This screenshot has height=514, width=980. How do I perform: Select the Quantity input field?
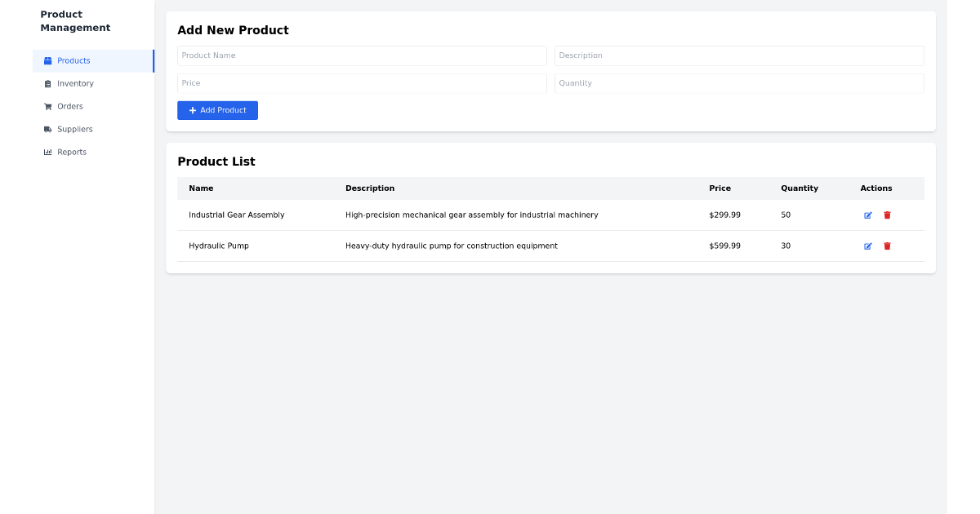pos(739,83)
